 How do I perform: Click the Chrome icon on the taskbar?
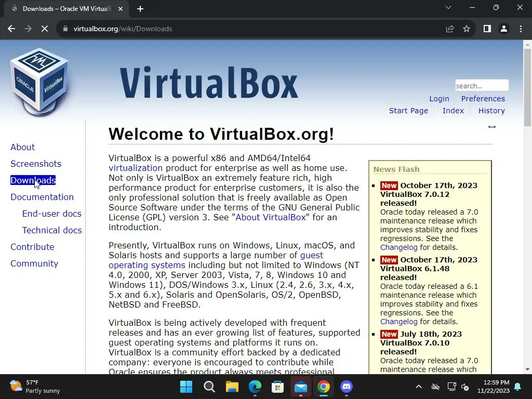(x=323, y=387)
